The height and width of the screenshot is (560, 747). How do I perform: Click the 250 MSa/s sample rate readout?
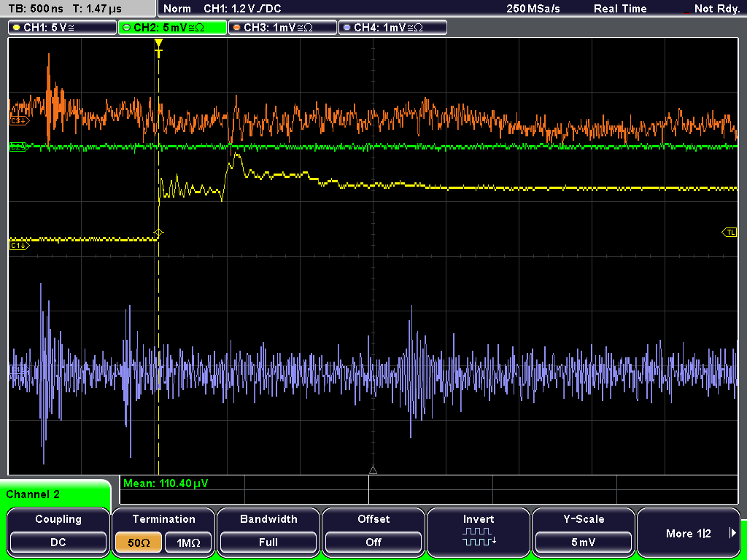tap(533, 9)
